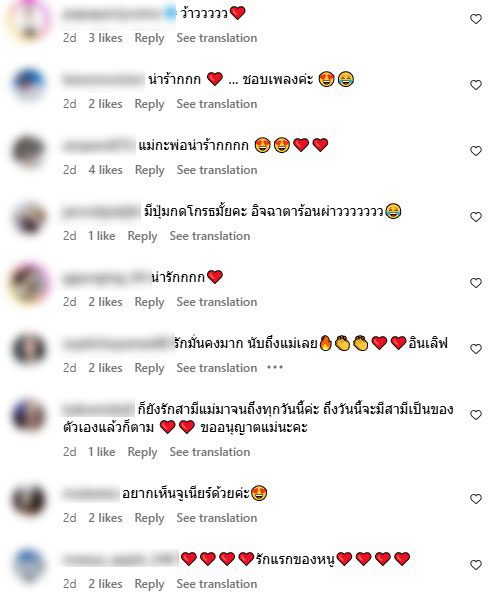The width and height of the screenshot is (492, 608).
Task: Reply to the 'แม่กะพ่อน่าร้ากกกก' comment
Action: click(150, 170)
